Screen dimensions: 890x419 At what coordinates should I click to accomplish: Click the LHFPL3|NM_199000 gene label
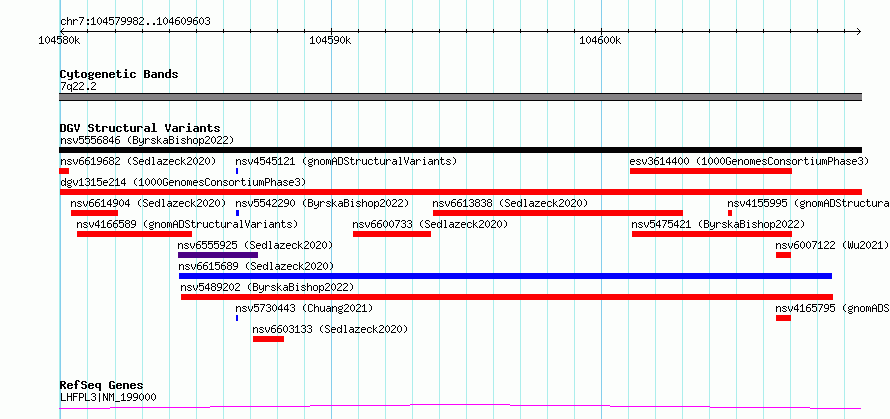point(108,397)
